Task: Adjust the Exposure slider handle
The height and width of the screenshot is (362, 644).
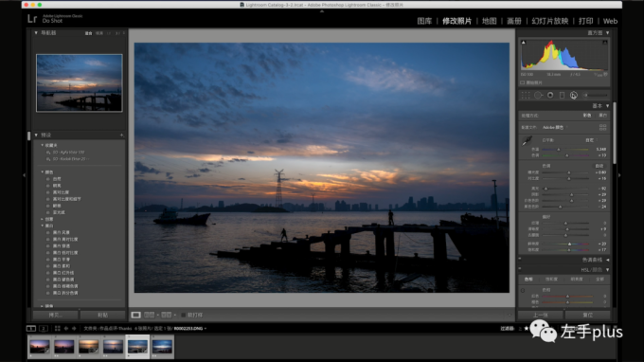Action: click(x=569, y=172)
